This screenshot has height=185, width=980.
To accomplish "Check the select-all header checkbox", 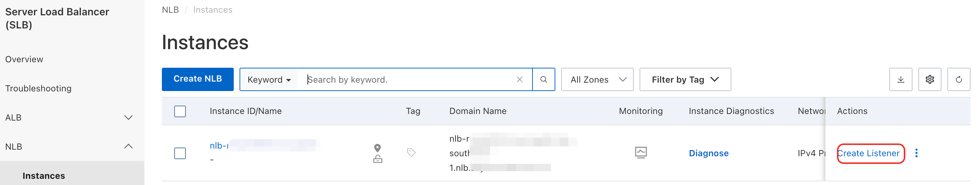I will 180,111.
